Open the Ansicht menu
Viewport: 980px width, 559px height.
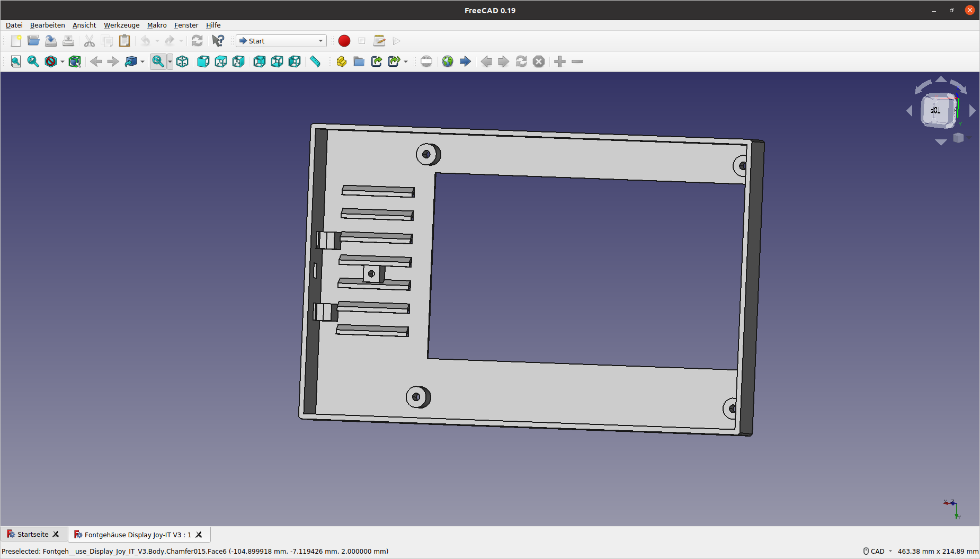pos(84,25)
